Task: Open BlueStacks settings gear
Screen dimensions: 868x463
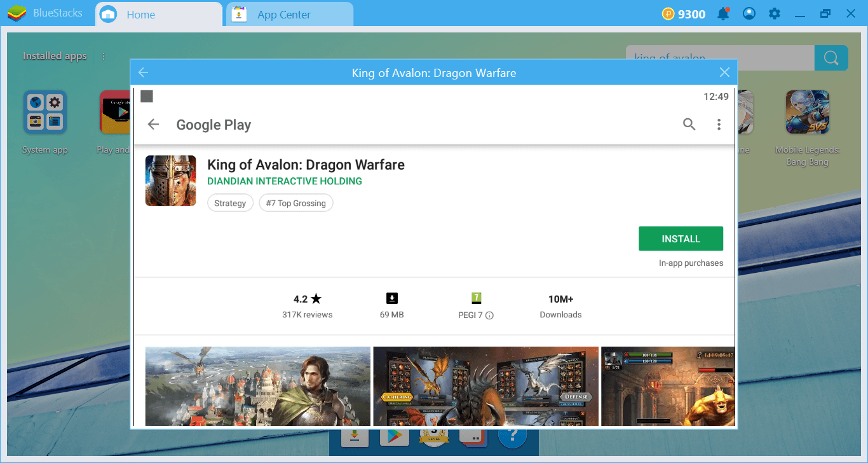Action: click(x=775, y=13)
